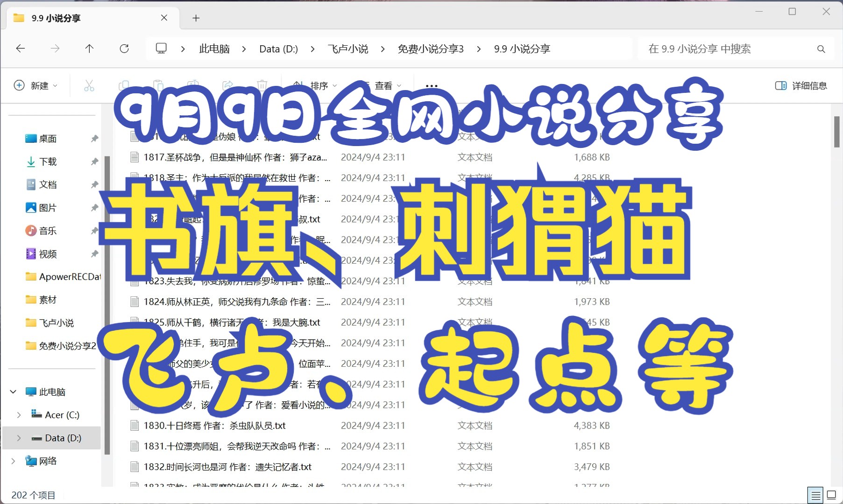
Task: Select file 1832.时间长河也是河
Action: coord(227,467)
